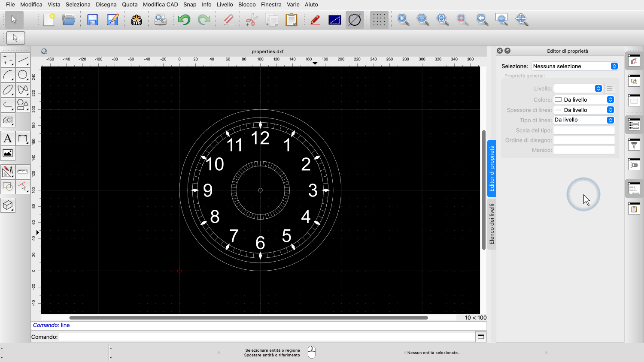Click the command line toggle button
644x362 pixels.
[481, 337]
